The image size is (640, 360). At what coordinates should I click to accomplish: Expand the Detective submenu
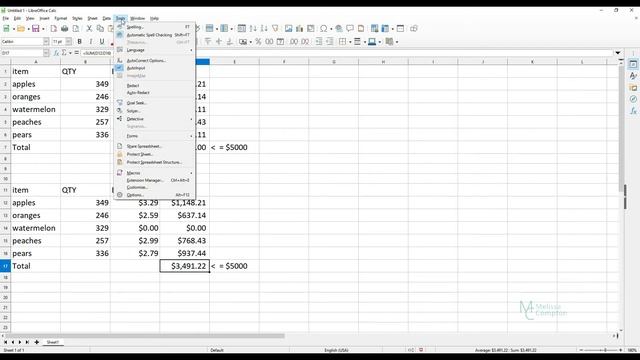pos(154,119)
